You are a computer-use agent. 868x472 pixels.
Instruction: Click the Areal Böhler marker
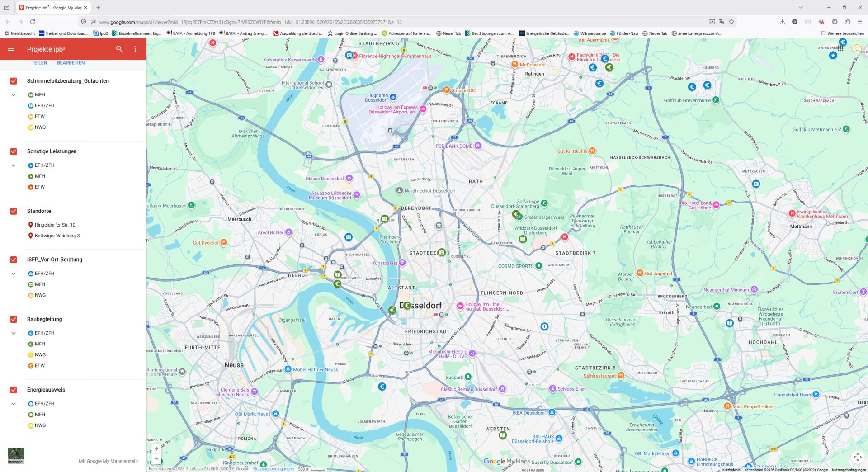tap(288, 232)
